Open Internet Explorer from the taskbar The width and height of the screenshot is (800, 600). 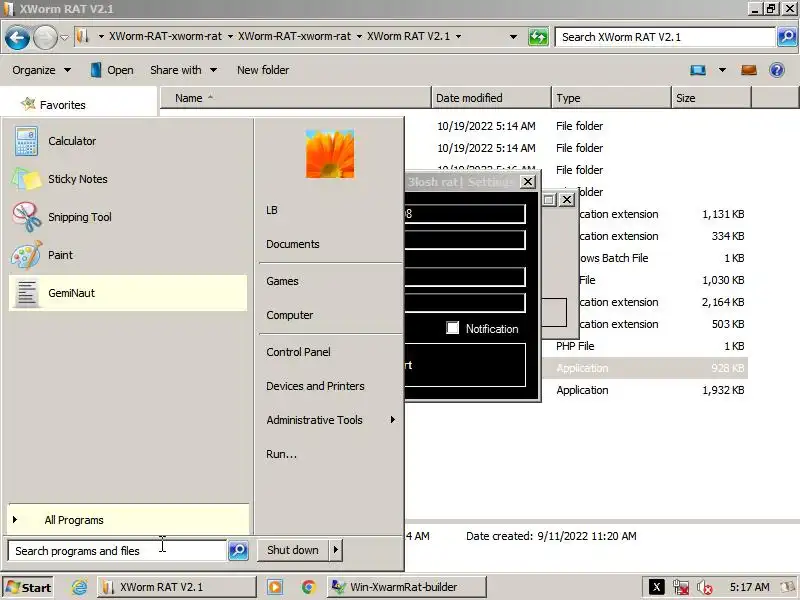[x=79, y=587]
